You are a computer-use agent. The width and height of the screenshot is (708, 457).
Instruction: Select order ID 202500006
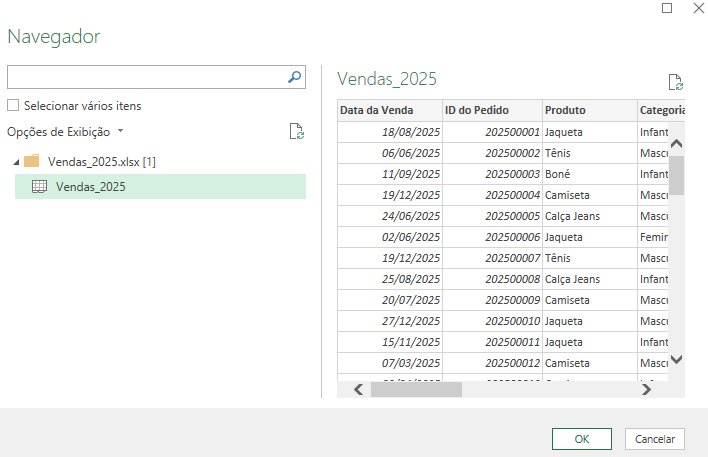(492, 237)
